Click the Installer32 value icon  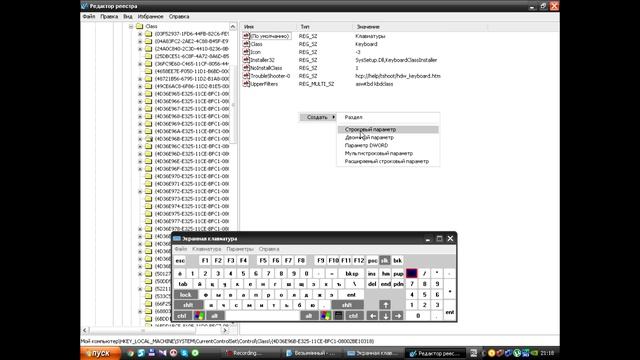246,60
